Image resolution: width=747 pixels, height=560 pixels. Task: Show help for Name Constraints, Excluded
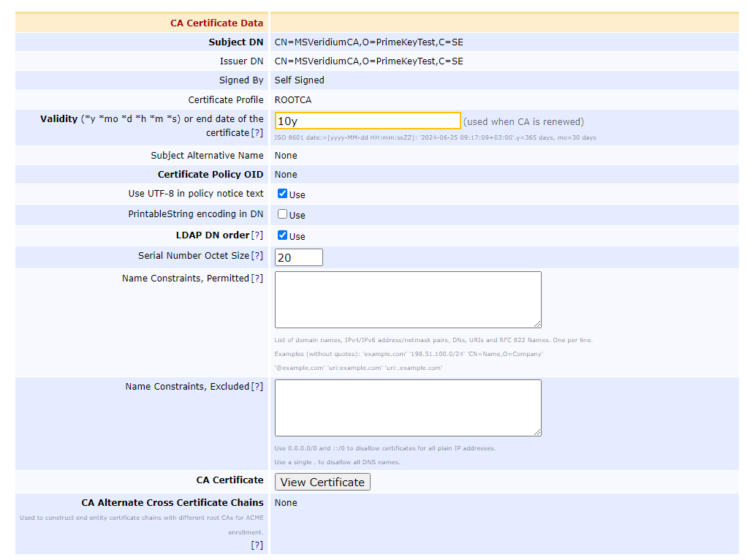257,387
